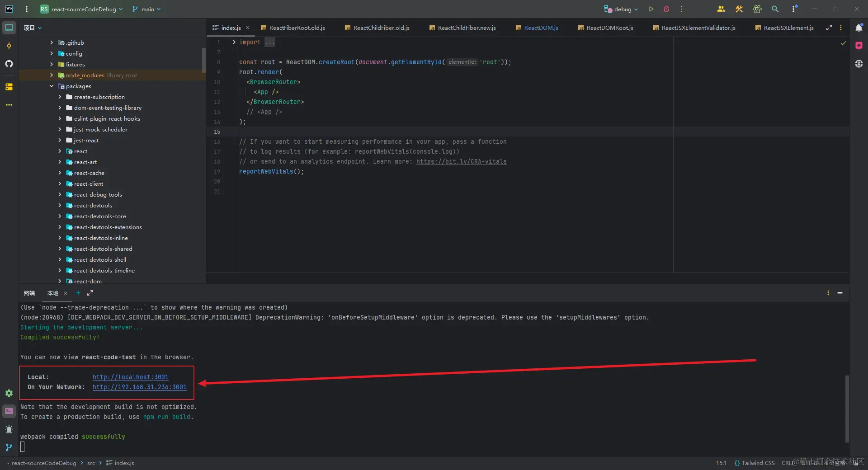Expand the react-devtools folder chevron

(60, 205)
